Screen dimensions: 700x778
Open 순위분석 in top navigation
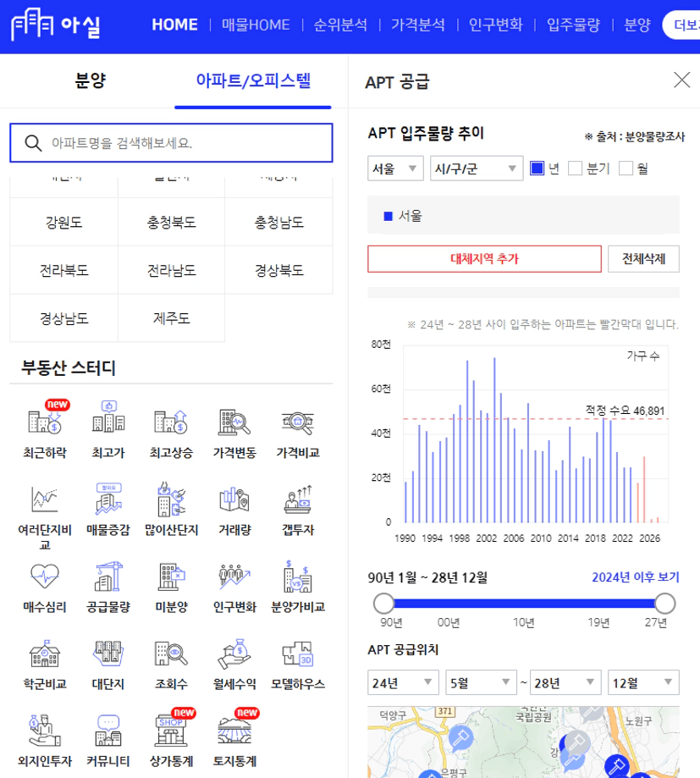coord(340,25)
